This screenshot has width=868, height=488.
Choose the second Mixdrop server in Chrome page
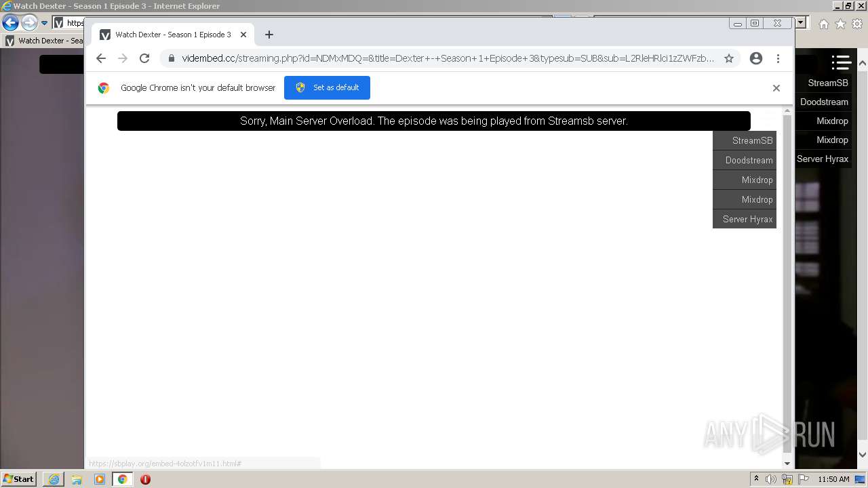pos(745,199)
